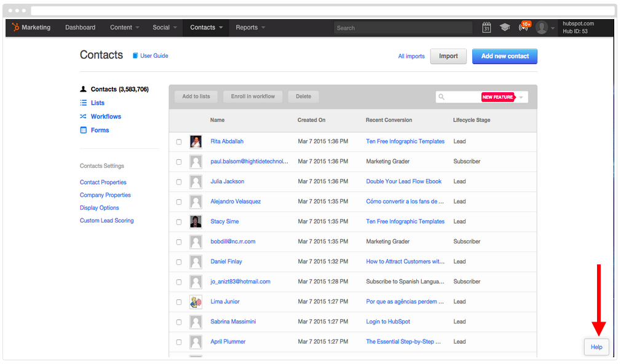Go to the Dashboard menu item

tap(81, 28)
